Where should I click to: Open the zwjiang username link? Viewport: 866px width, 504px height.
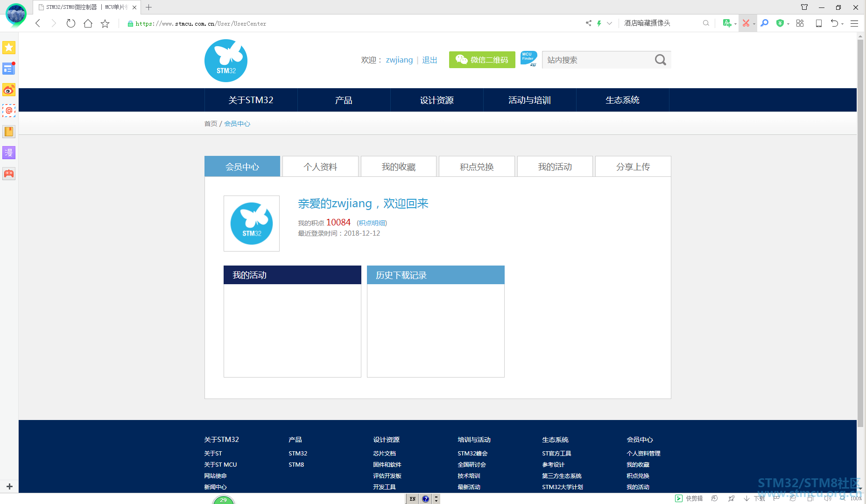399,60
